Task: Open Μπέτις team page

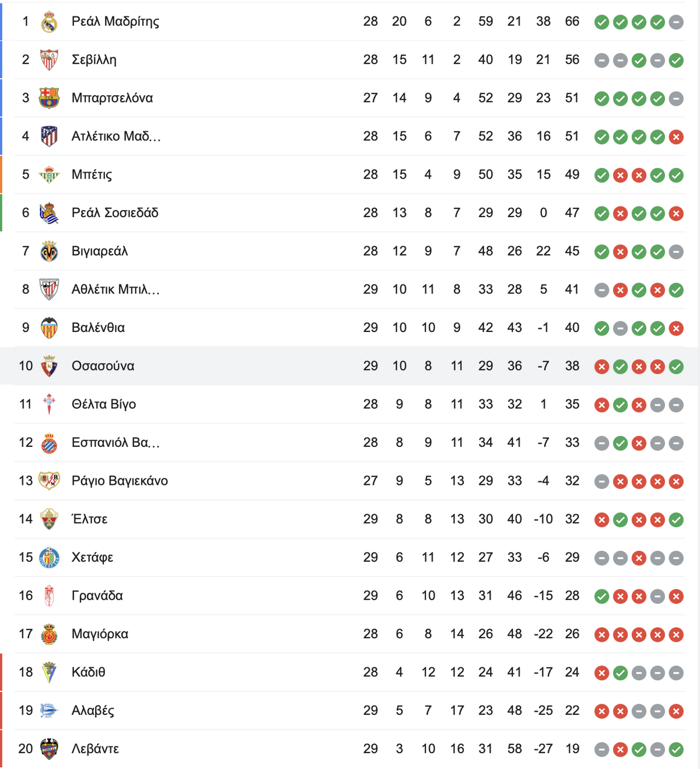Action: click(x=92, y=174)
